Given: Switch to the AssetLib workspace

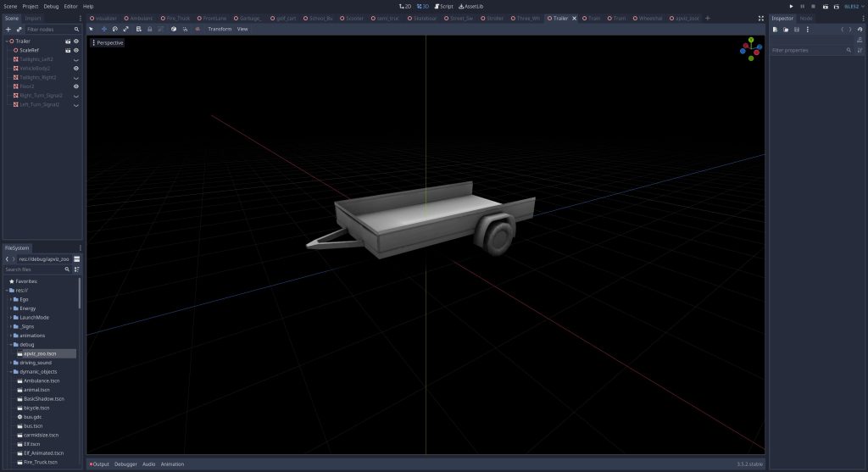Looking at the screenshot, I should (470, 6).
